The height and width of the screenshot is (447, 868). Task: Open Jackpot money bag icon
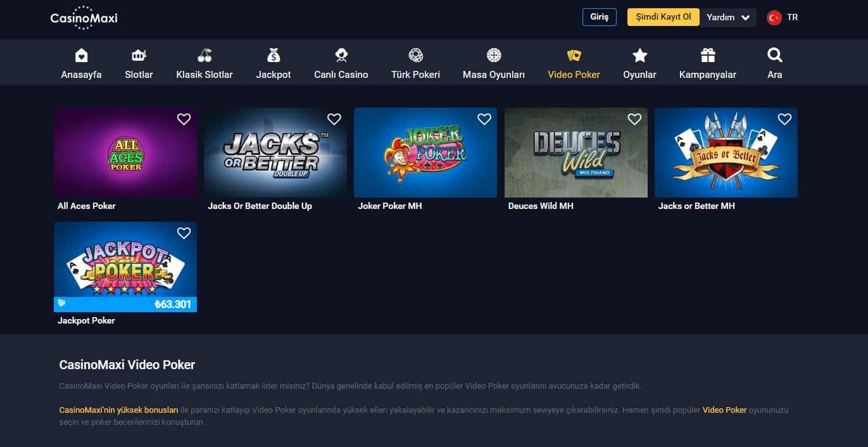point(274,55)
